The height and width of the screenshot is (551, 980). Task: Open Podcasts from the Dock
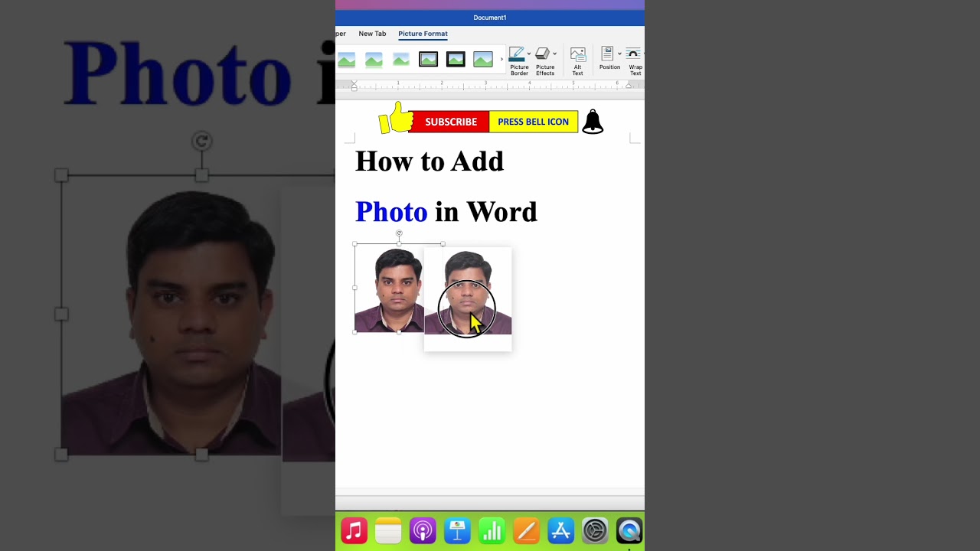click(x=423, y=530)
